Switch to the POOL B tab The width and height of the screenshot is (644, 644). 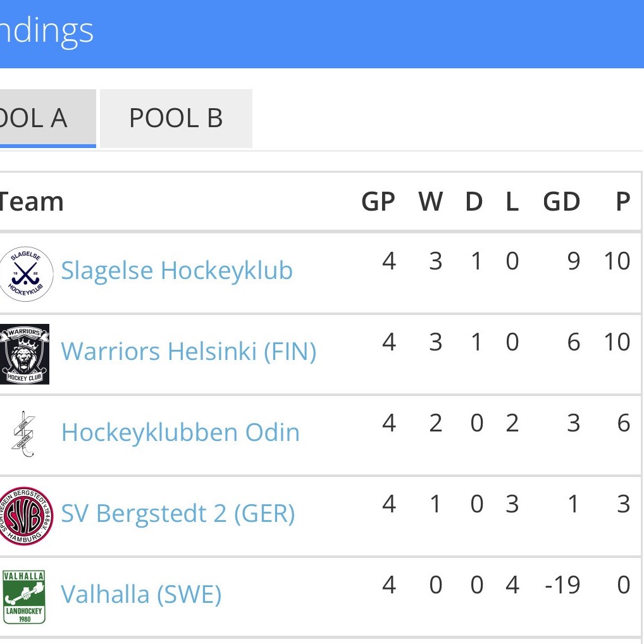(x=176, y=118)
